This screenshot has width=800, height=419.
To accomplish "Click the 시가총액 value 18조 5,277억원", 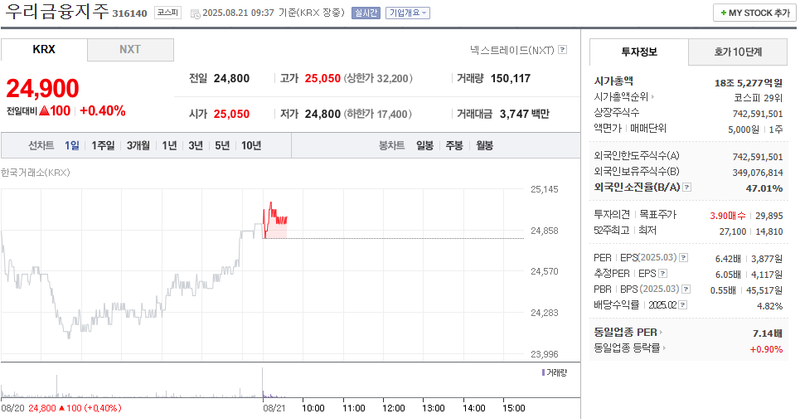I will coord(748,83).
